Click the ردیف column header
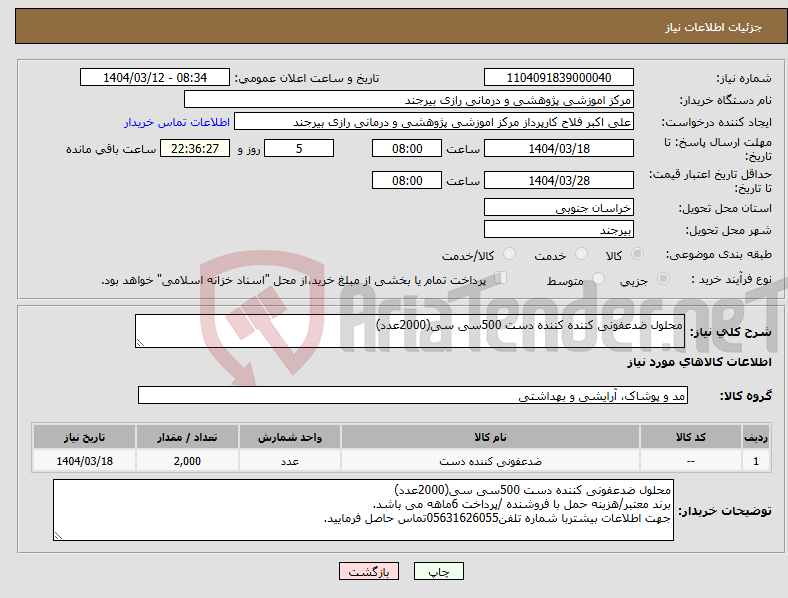The height and width of the screenshot is (598, 788). pos(756,437)
